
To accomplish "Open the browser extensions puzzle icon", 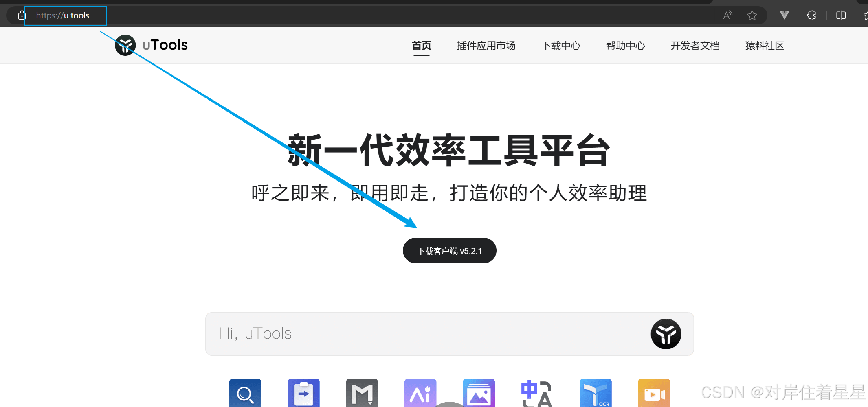I will pyautogui.click(x=811, y=15).
